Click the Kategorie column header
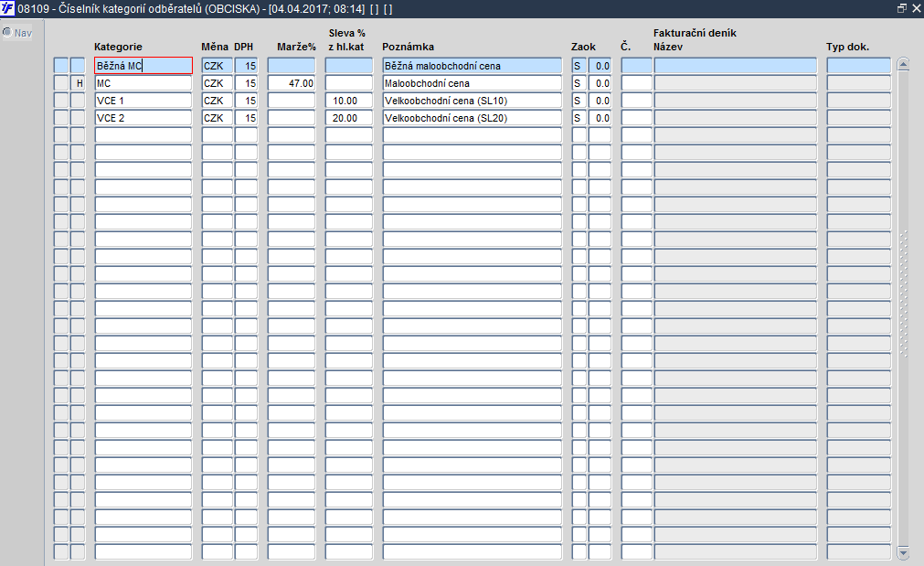The image size is (924, 566). 118,47
